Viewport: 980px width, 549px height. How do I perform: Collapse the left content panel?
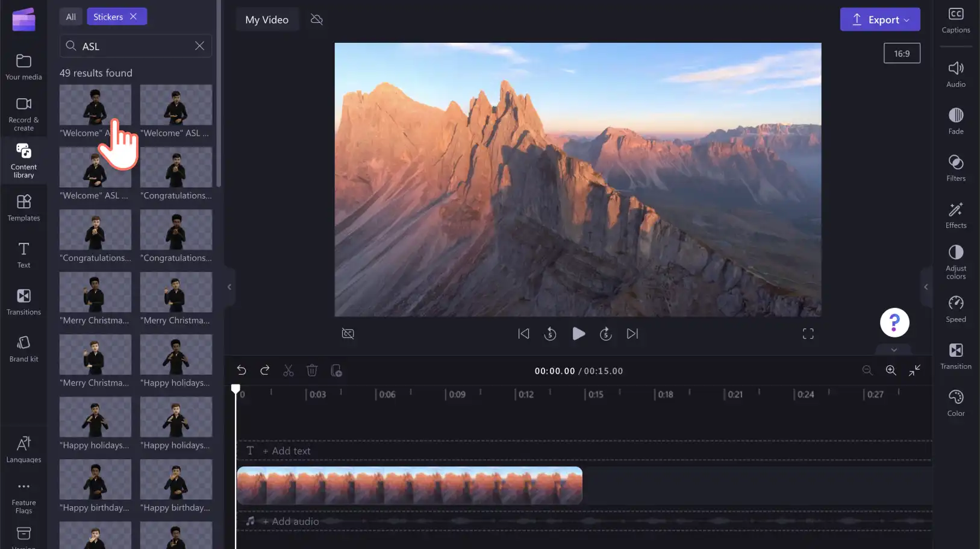(229, 287)
